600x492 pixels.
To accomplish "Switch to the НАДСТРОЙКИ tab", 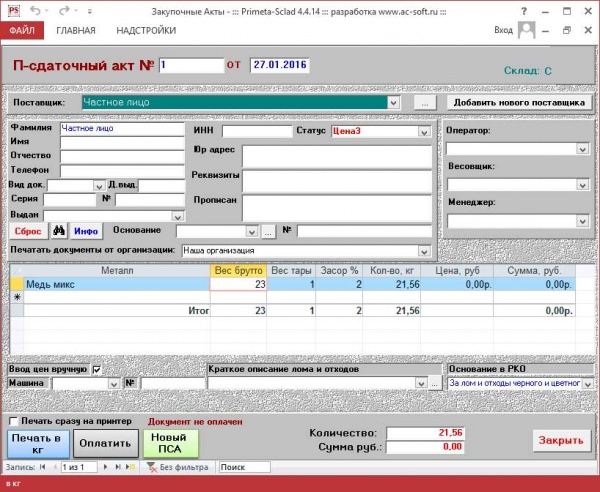I will tap(145, 31).
